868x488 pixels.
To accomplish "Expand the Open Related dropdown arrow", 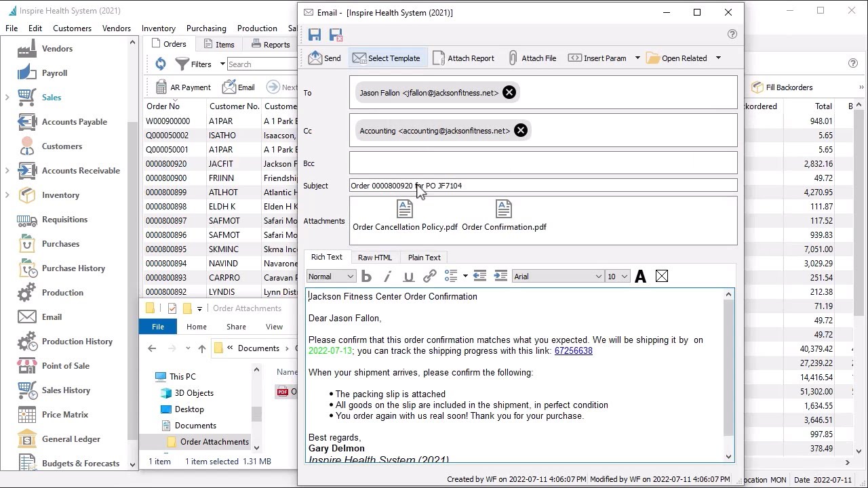I will pos(718,58).
